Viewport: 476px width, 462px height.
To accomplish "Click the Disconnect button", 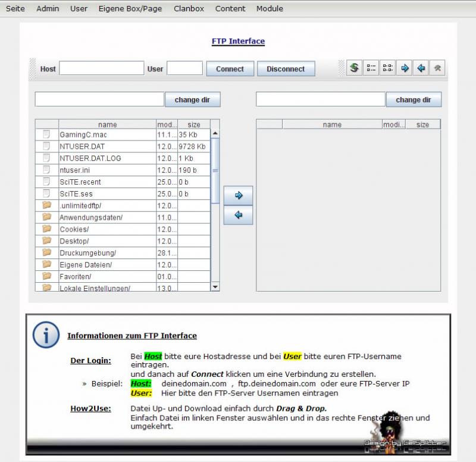I will click(286, 68).
